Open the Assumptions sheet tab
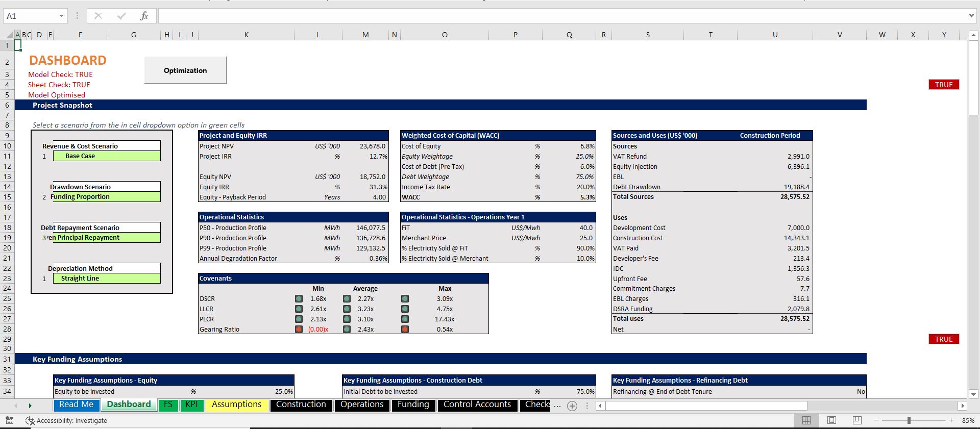This screenshot has height=429, width=980. (236, 405)
